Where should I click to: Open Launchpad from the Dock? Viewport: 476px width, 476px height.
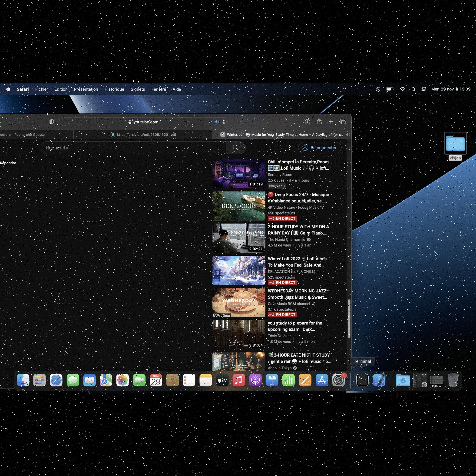tap(40, 380)
